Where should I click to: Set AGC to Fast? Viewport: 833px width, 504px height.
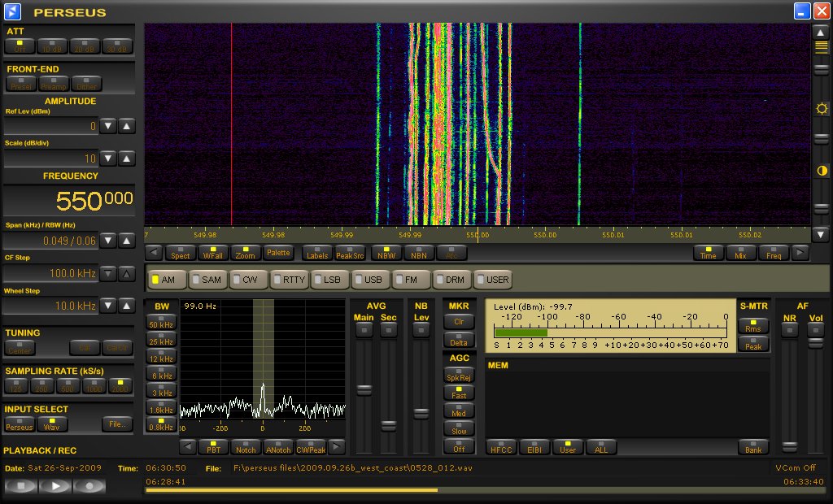pos(459,393)
